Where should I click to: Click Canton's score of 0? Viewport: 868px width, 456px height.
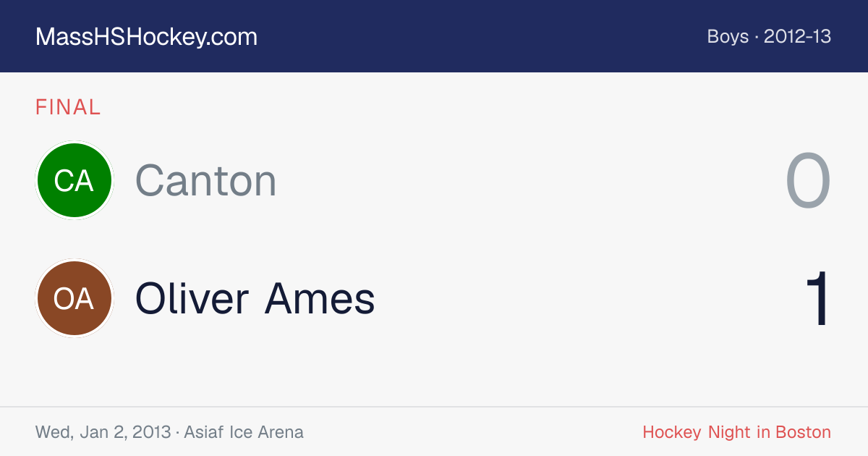808,181
